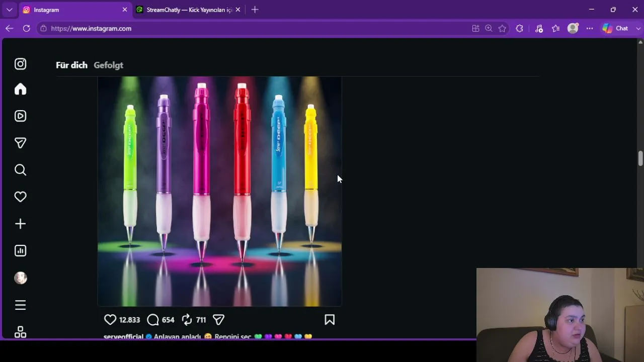Screen dimensions: 644x362
Task: Go to the Instagram Home feed icon
Action: (x=20, y=89)
